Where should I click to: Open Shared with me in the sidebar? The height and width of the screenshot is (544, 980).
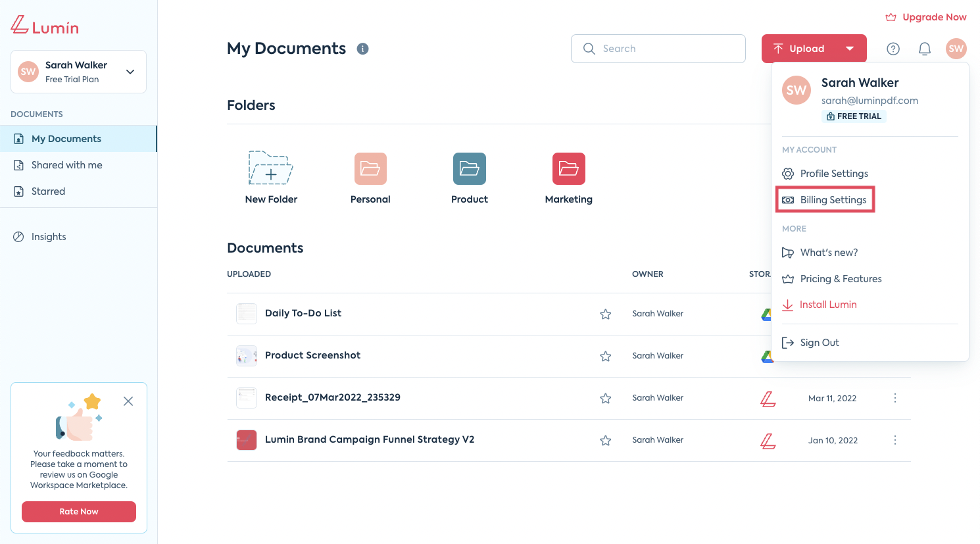pos(78,165)
